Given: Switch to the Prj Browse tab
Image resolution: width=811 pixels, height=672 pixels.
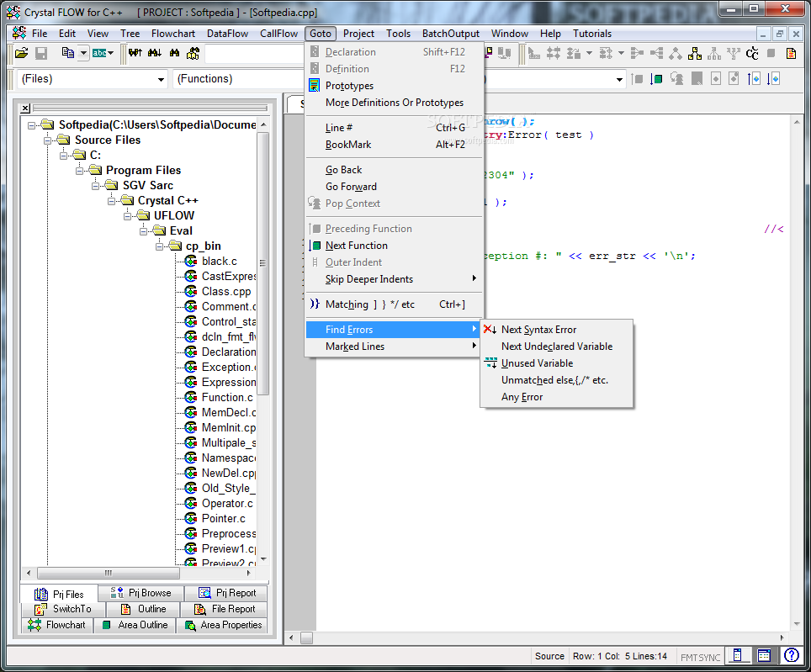Looking at the screenshot, I should (x=140, y=593).
